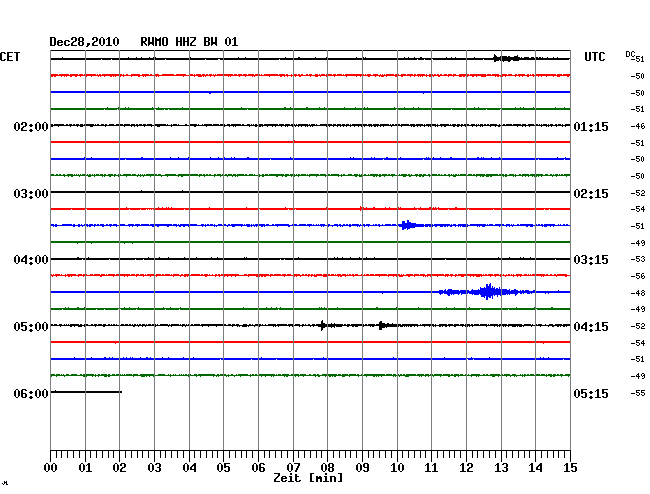Click the date label Dec28,2010
This screenshot has height=494, width=650.
point(85,42)
